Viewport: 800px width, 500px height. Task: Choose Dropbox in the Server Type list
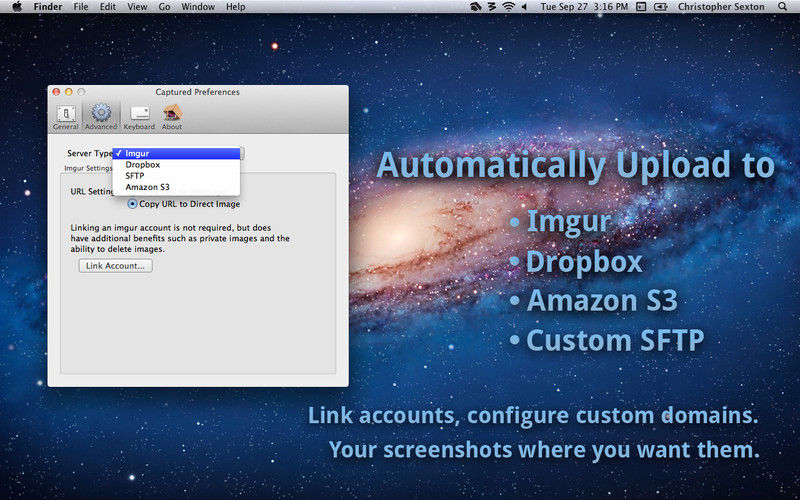point(177,164)
